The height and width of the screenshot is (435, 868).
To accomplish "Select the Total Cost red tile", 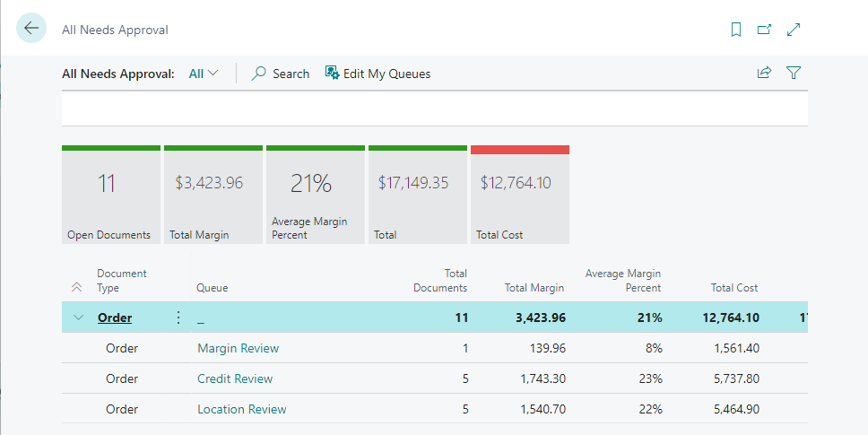I will (519, 195).
